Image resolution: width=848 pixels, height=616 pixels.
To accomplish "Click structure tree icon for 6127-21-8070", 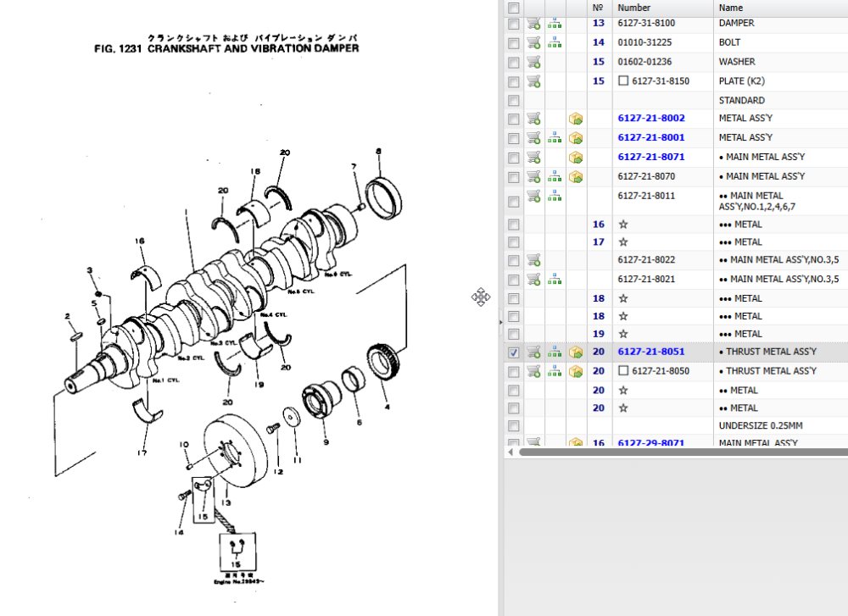I will (x=555, y=177).
